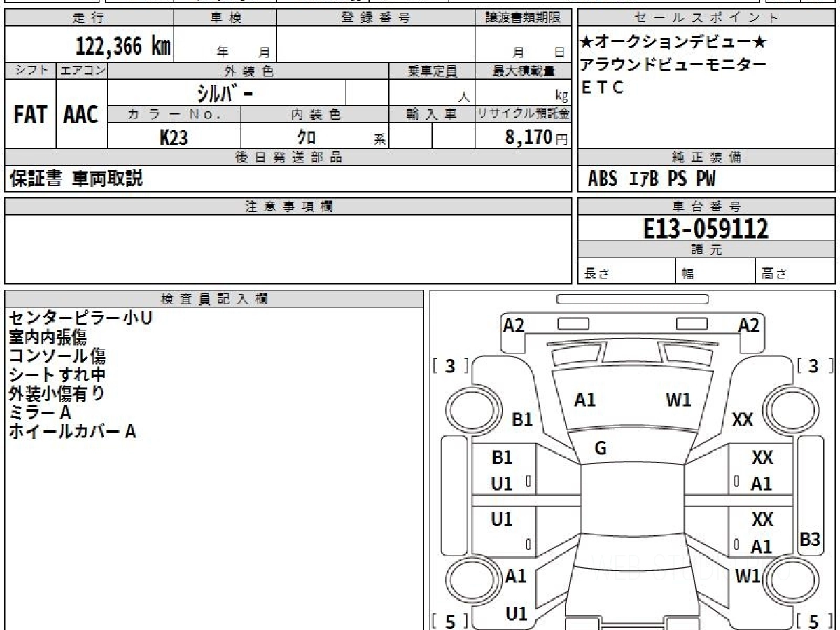Click the 譲渡書類期限 header cell
The width and height of the screenshot is (840, 630).
click(523, 18)
